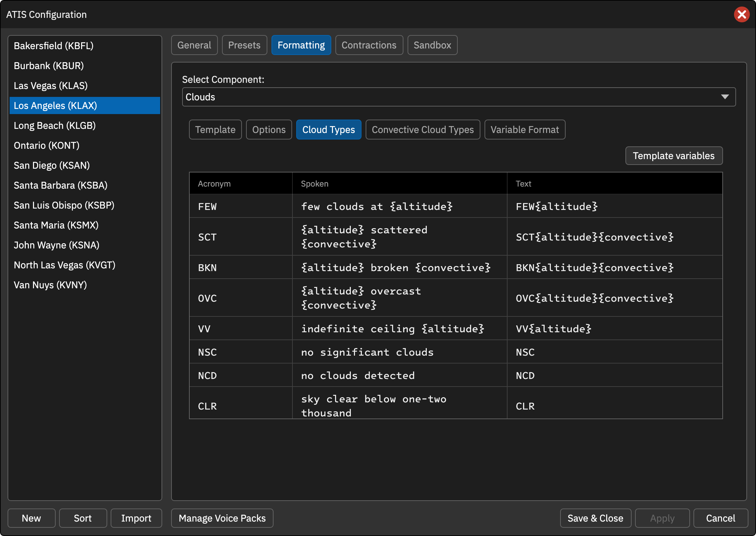Viewport: 756px width, 536px height.
Task: Expand the Clouds component dropdown arrow
Action: pos(725,97)
